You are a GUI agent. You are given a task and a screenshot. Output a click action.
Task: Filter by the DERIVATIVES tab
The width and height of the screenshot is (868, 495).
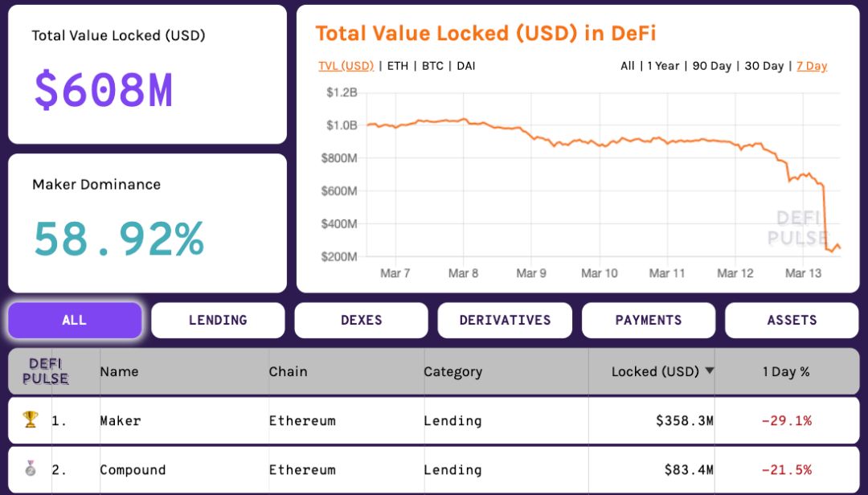[505, 320]
